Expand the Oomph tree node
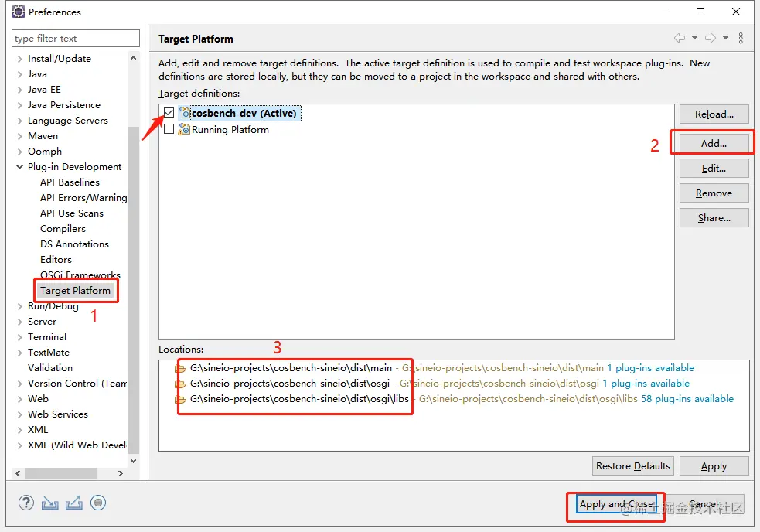This screenshot has height=532, width=760. [x=20, y=152]
